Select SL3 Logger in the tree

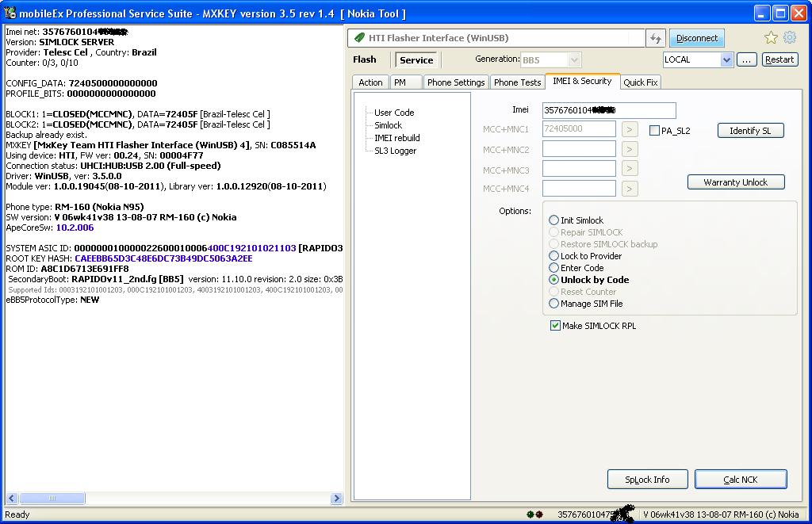point(395,151)
